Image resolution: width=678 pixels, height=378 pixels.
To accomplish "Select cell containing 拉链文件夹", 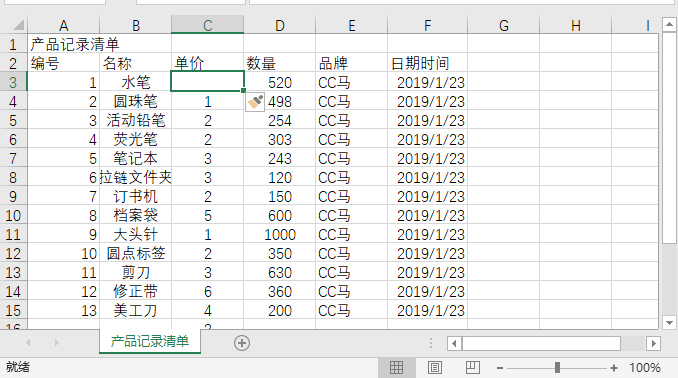I will click(x=135, y=177).
